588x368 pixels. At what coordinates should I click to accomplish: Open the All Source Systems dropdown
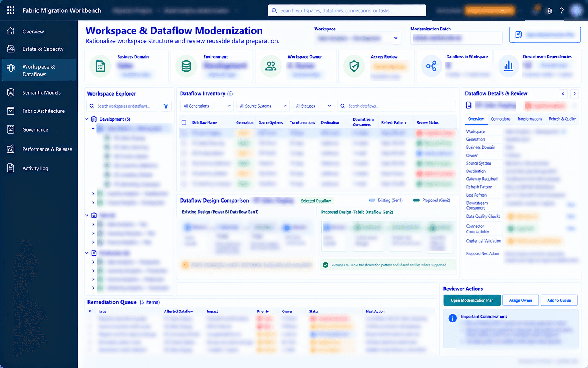pos(263,106)
